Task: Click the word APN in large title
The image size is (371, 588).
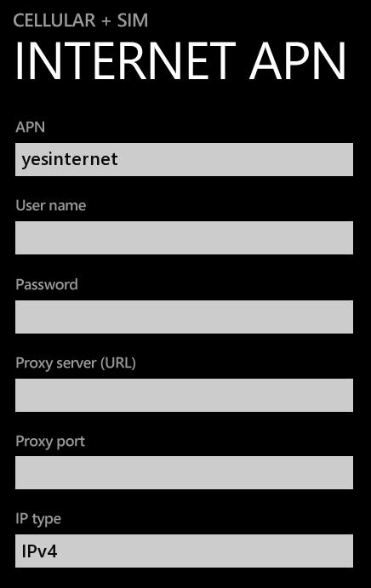Action: [298, 60]
